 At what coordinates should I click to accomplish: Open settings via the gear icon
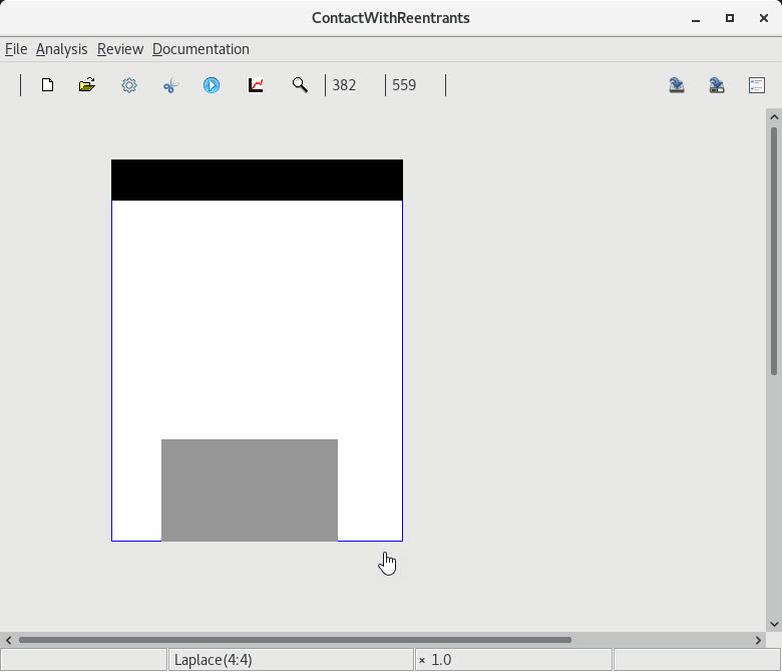(x=129, y=85)
